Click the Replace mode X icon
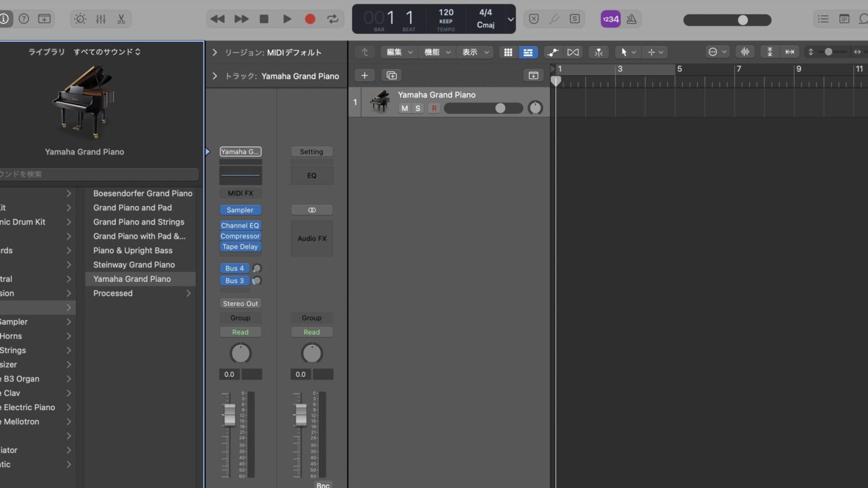The width and height of the screenshot is (868, 488). coord(534,19)
